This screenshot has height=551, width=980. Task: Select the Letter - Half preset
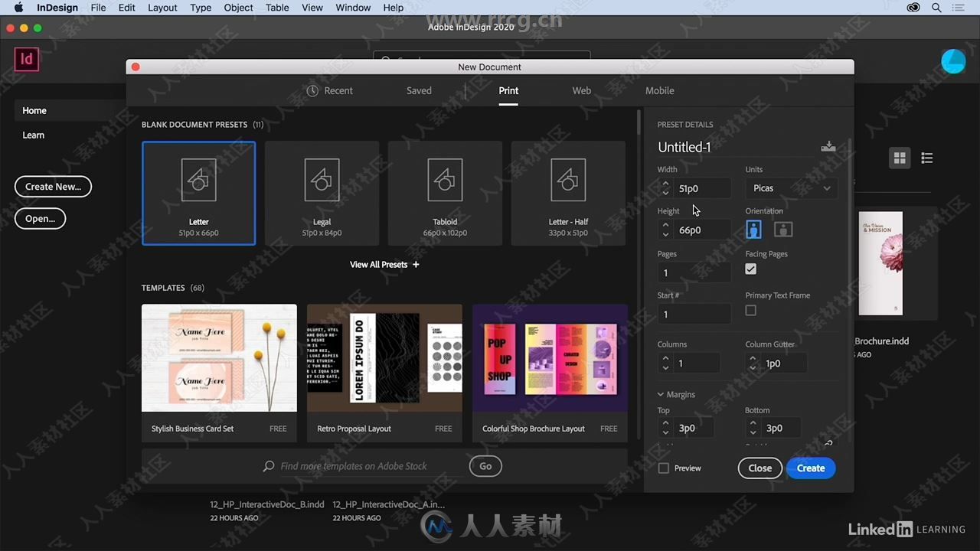click(x=568, y=193)
